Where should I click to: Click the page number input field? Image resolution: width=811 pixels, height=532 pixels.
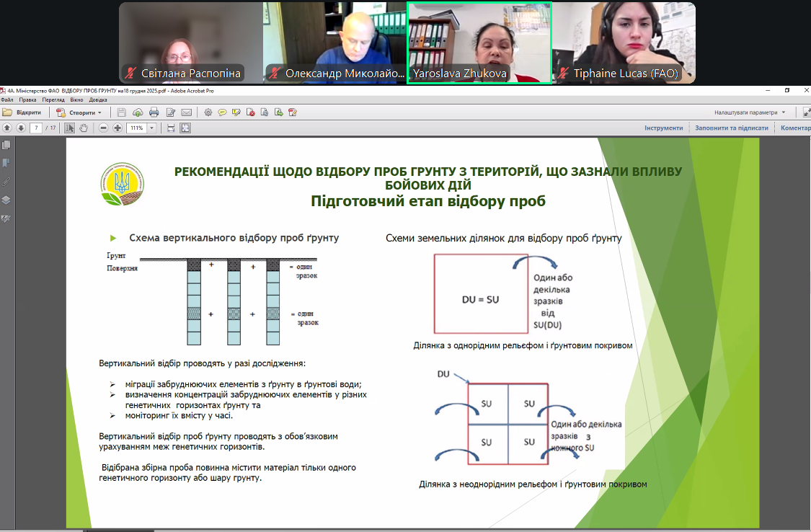(x=35, y=128)
